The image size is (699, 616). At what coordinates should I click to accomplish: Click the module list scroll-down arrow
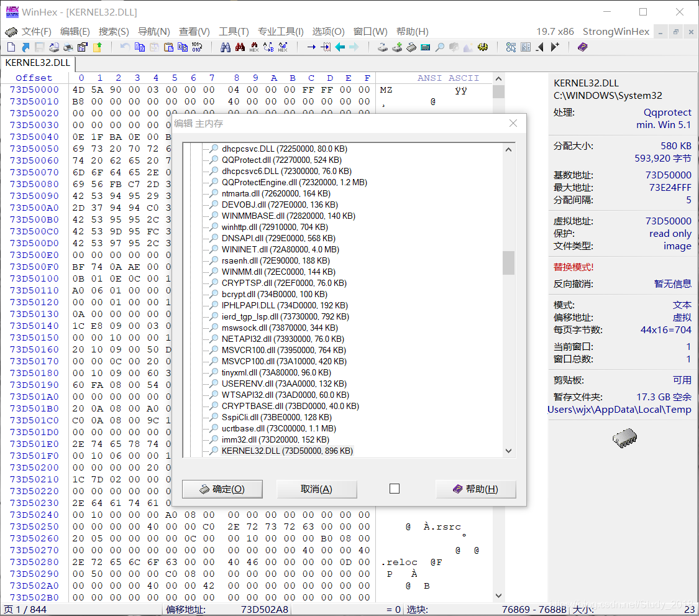tap(508, 451)
